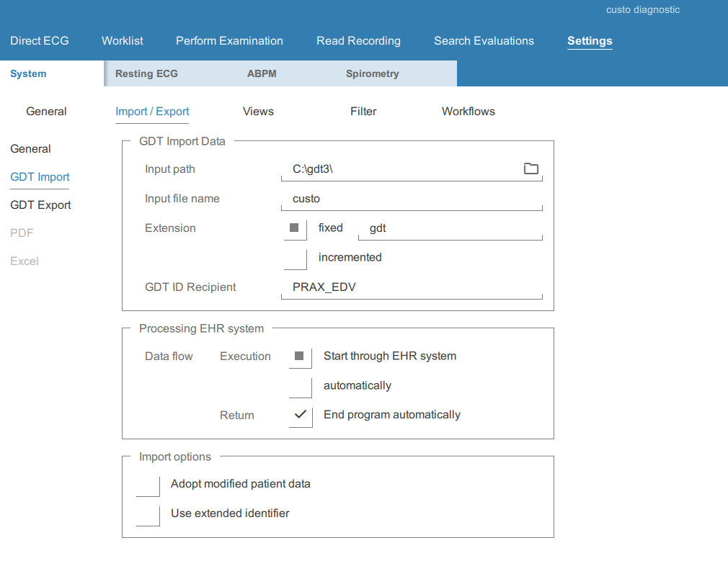This screenshot has width=728, height=561.
Task: Check Use extended identifier option
Action: (148, 514)
